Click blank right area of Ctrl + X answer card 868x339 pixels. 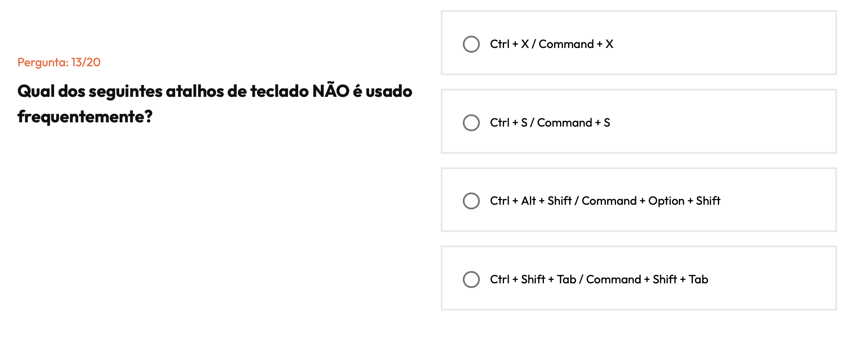click(742, 43)
